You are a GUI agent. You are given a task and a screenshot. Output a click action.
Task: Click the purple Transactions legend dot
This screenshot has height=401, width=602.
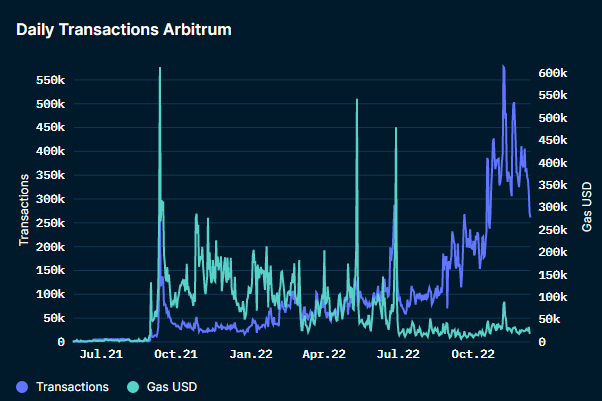click(22, 387)
